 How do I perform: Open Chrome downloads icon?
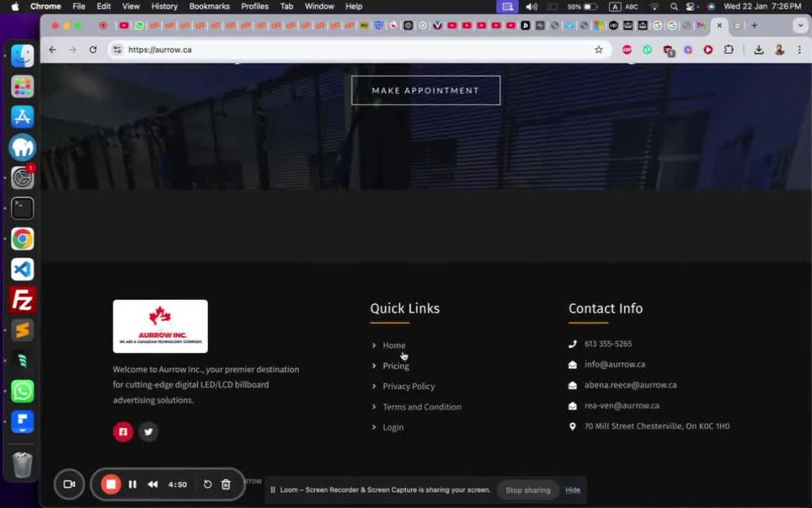(x=758, y=50)
